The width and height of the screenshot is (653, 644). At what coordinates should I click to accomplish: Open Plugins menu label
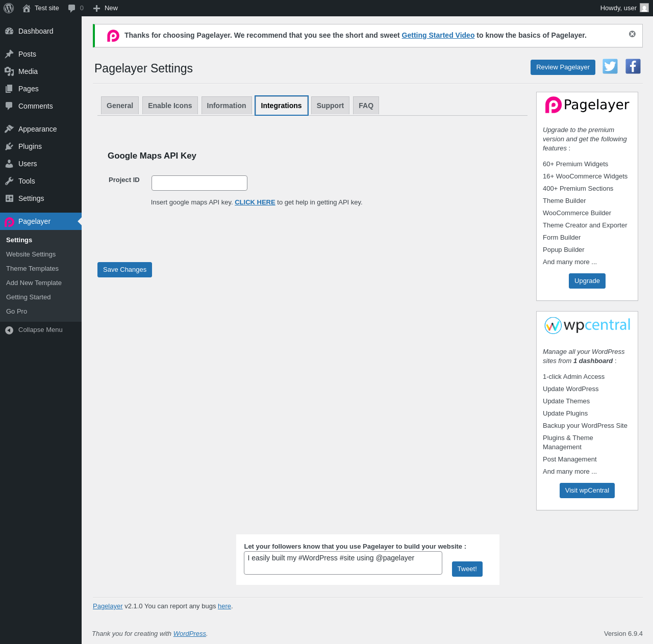(30, 146)
